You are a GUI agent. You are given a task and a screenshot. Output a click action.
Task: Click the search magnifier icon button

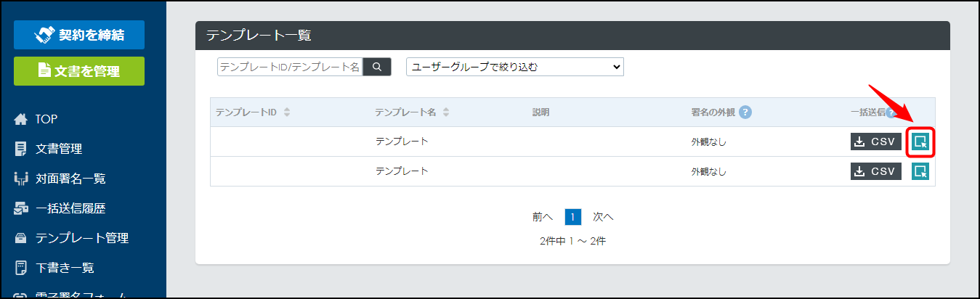tap(377, 67)
